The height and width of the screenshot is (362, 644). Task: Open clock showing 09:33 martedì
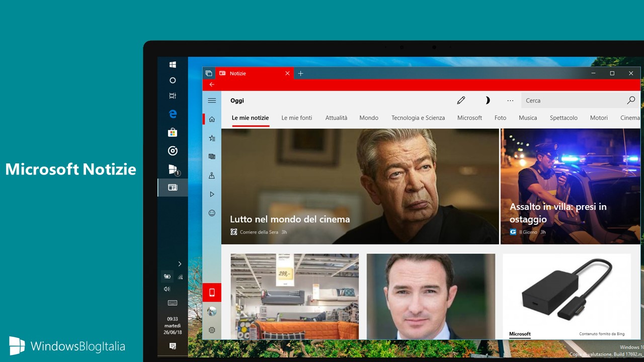click(x=173, y=325)
